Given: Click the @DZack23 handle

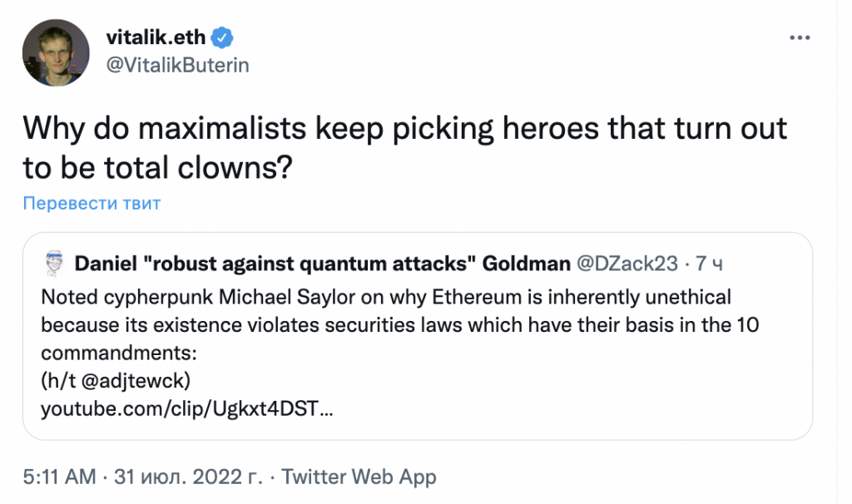Looking at the screenshot, I should point(627,264).
